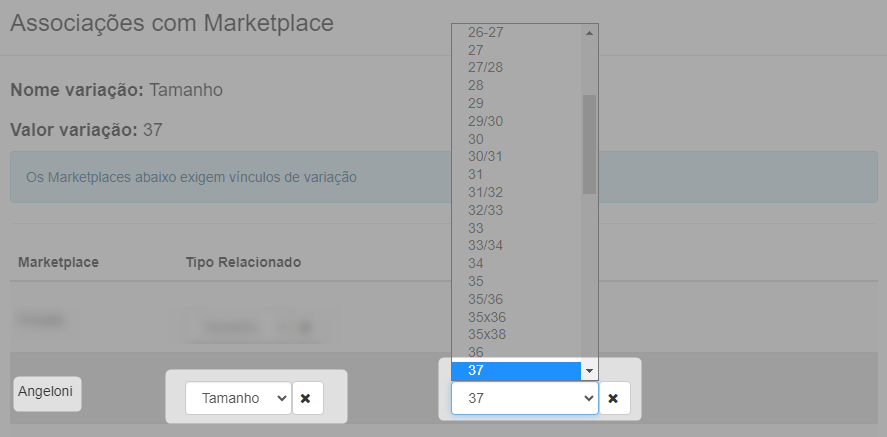Choose the 29/30 list entry
The image size is (887, 437).
click(515, 121)
